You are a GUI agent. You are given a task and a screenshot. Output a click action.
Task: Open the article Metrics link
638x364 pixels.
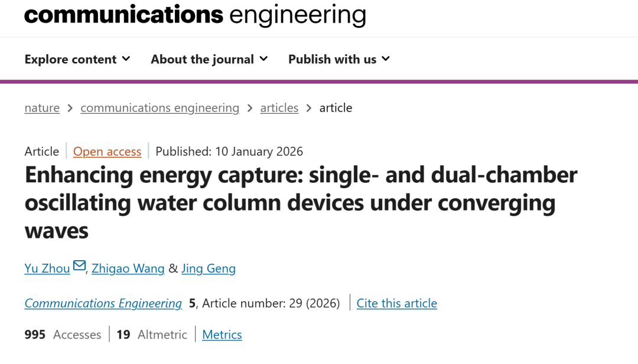click(x=222, y=335)
